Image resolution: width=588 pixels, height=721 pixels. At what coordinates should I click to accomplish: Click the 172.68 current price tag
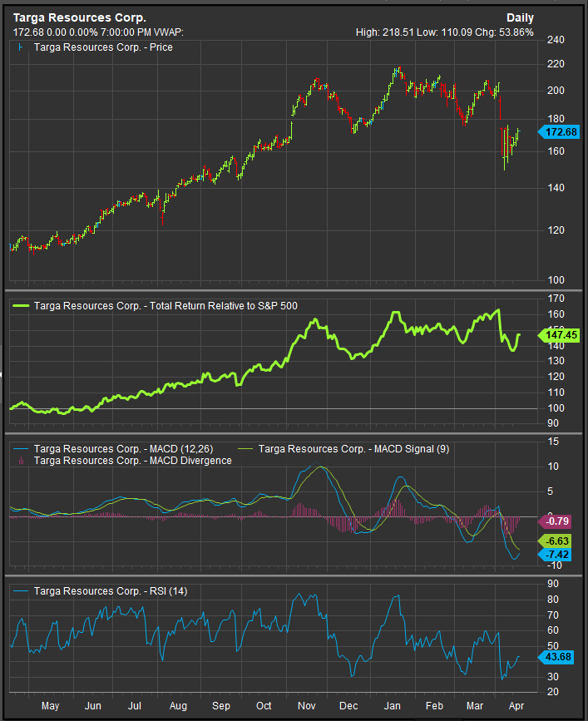[x=559, y=132]
